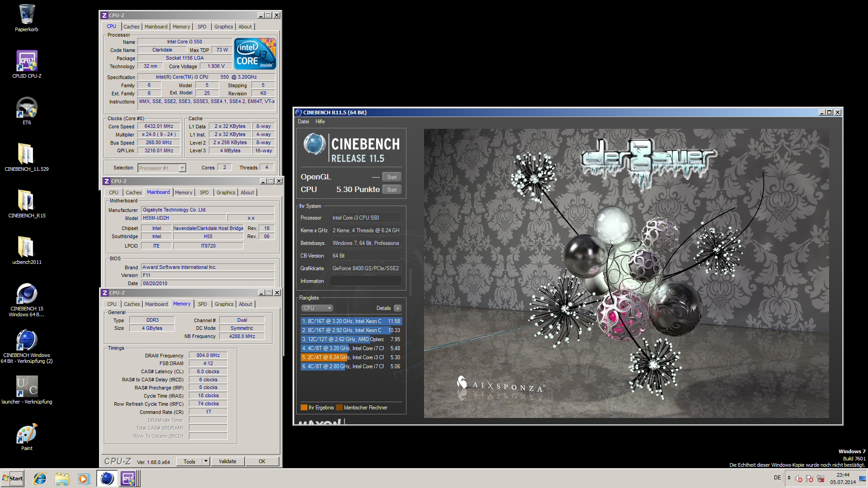Click the Cinebench sphere logo
Screen dimensions: 868x488
[x=314, y=145]
